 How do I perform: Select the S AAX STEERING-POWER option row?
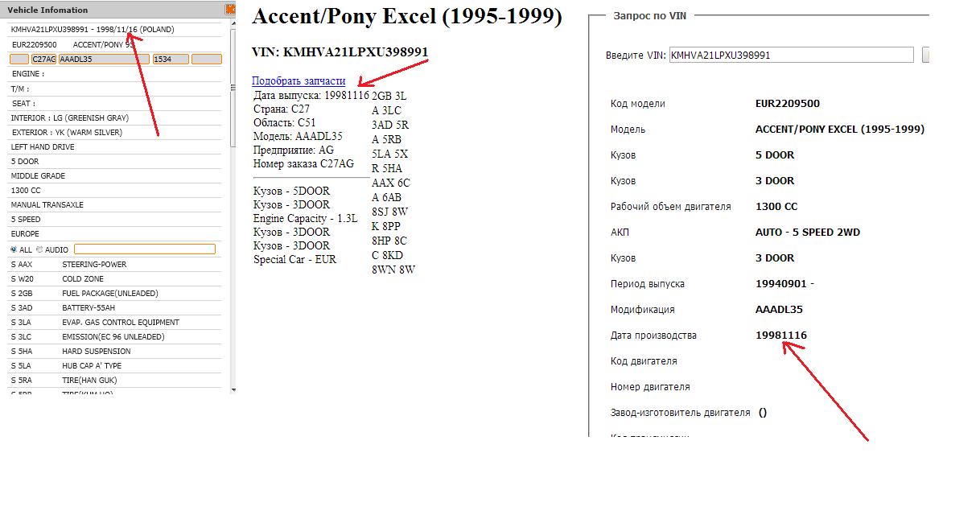click(114, 264)
